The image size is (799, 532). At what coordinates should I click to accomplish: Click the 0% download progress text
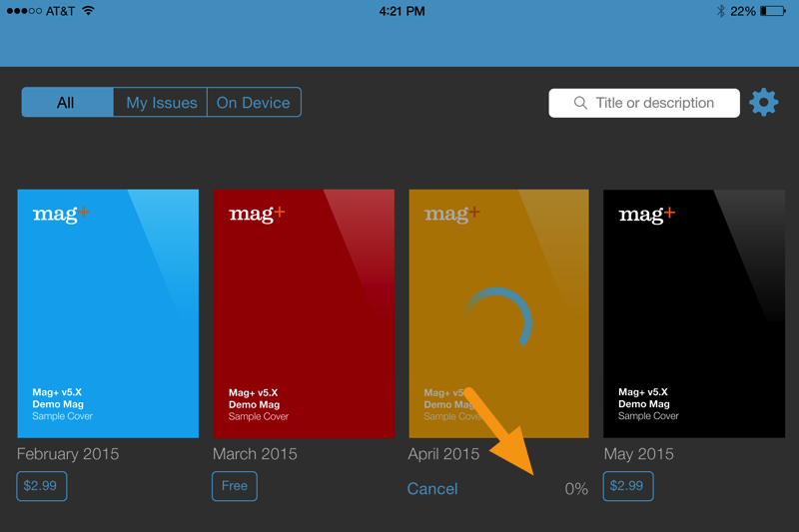576,489
